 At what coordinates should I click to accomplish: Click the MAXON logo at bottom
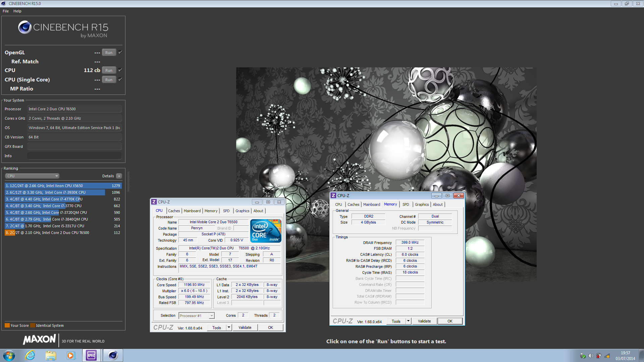[x=39, y=340]
